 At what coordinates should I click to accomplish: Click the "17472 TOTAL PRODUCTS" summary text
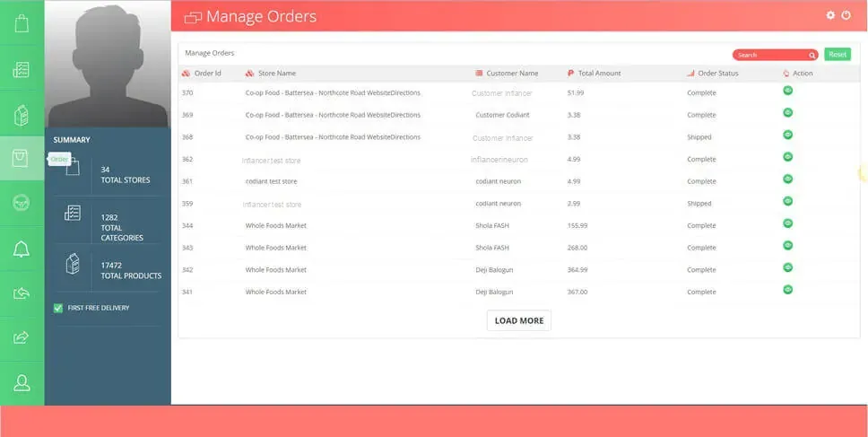point(131,270)
